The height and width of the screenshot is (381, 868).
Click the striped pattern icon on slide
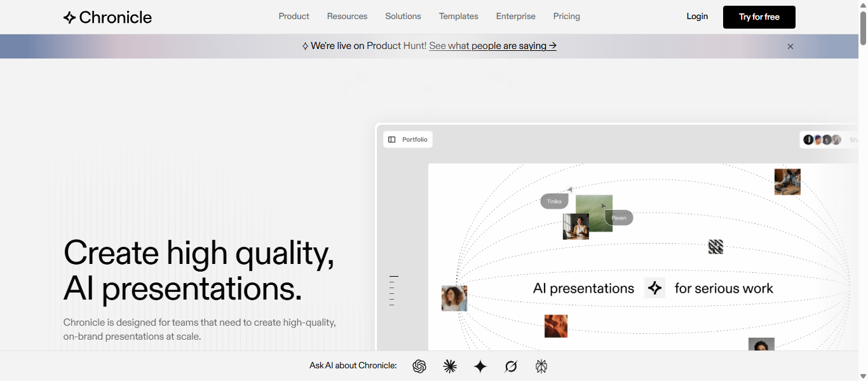[x=715, y=247]
